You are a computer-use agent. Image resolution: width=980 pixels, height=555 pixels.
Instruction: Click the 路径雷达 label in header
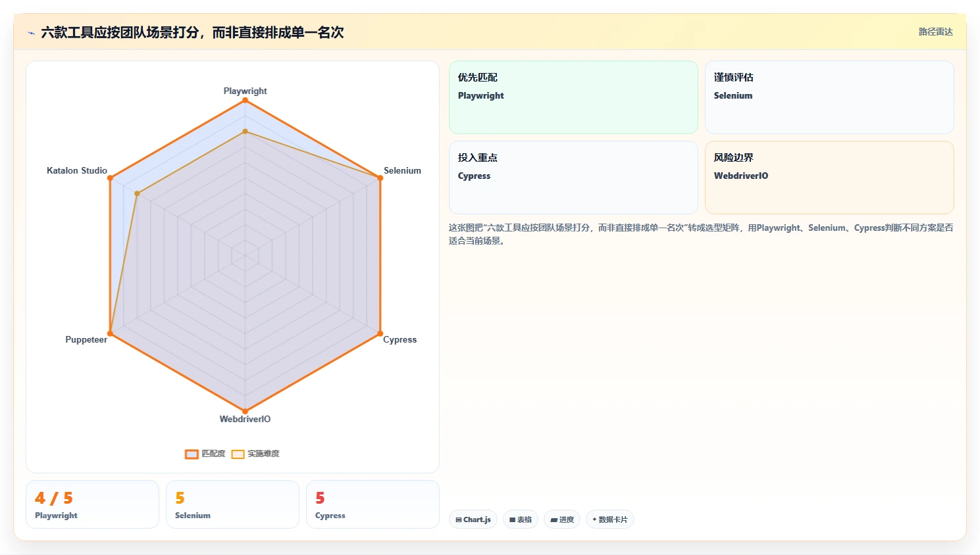pyautogui.click(x=935, y=32)
